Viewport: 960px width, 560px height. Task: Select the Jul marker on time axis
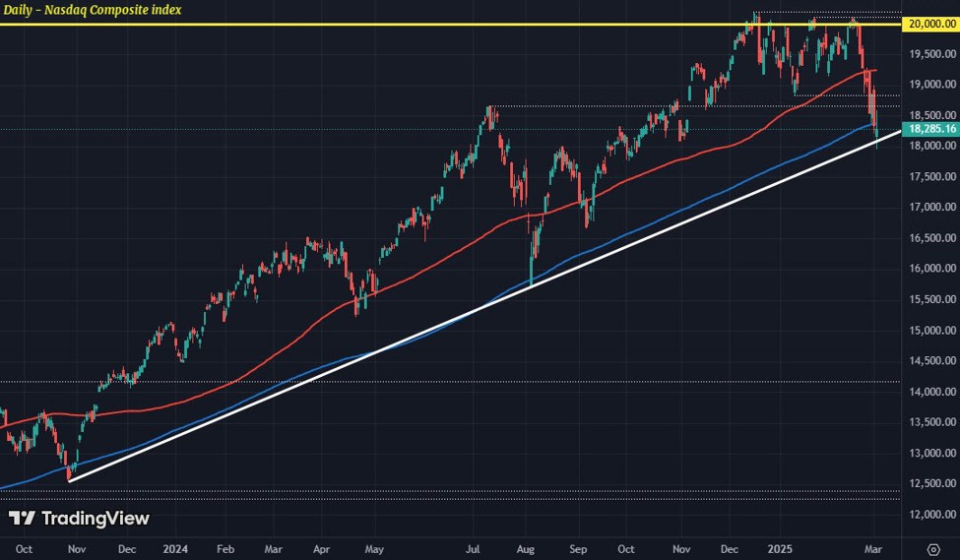(475, 547)
